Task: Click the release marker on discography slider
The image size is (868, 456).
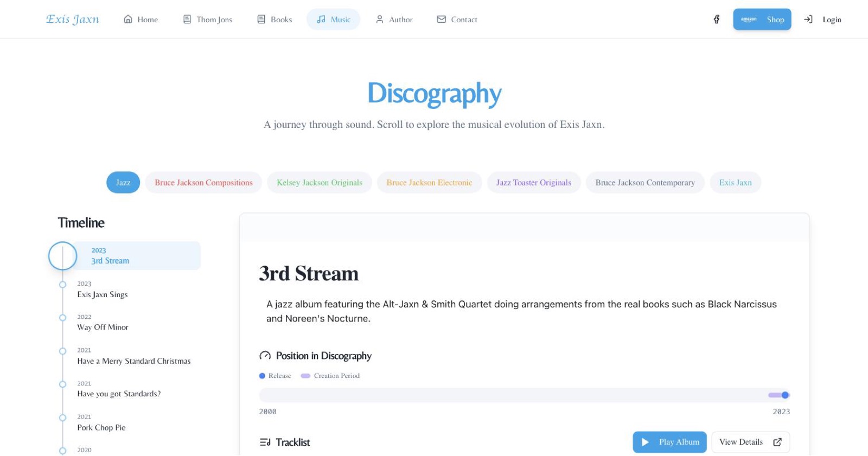Action: tap(785, 395)
